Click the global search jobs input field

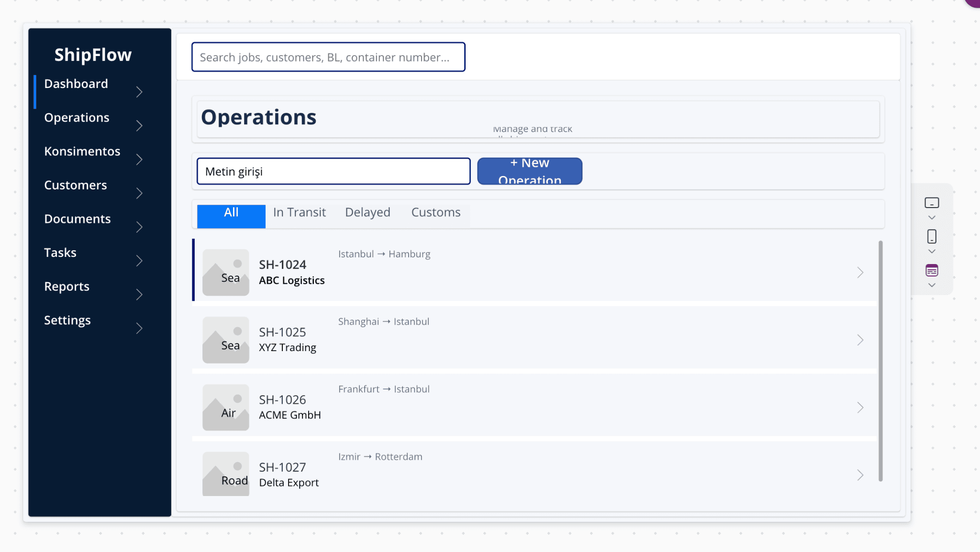coord(328,57)
